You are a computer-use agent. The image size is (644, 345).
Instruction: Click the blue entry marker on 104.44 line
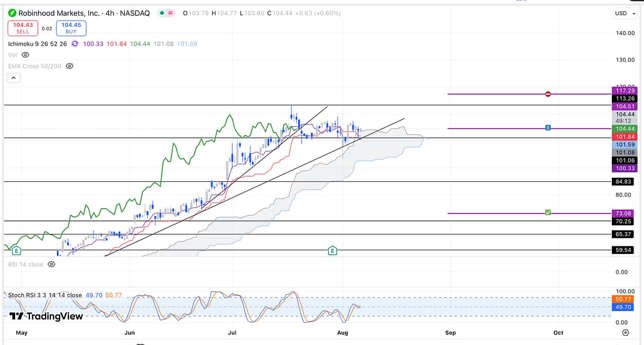point(547,127)
